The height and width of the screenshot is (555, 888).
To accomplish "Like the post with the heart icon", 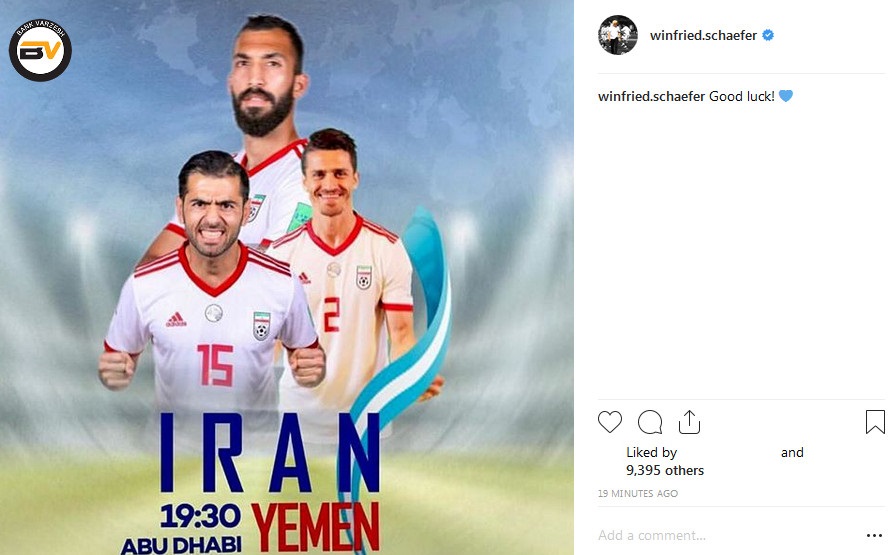I will [610, 422].
